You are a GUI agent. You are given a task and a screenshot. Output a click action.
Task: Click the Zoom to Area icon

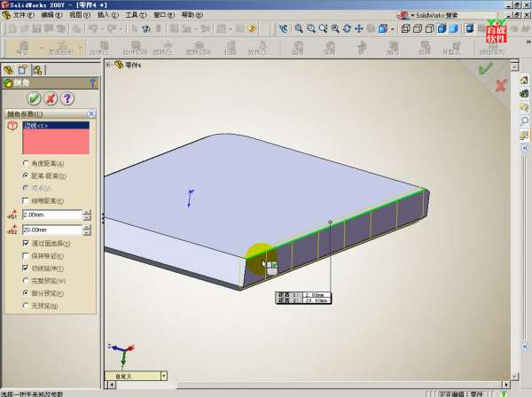[311, 29]
